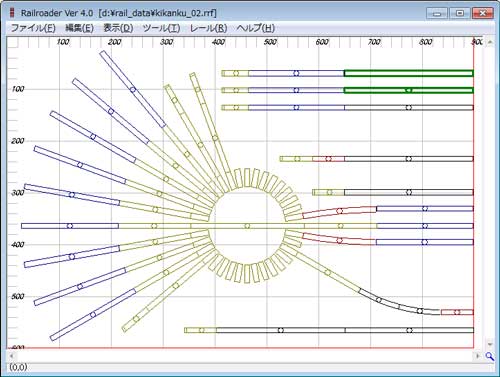The height and width of the screenshot is (377, 500).
Task: Select the turntable center bridge track
Action: tap(247, 226)
